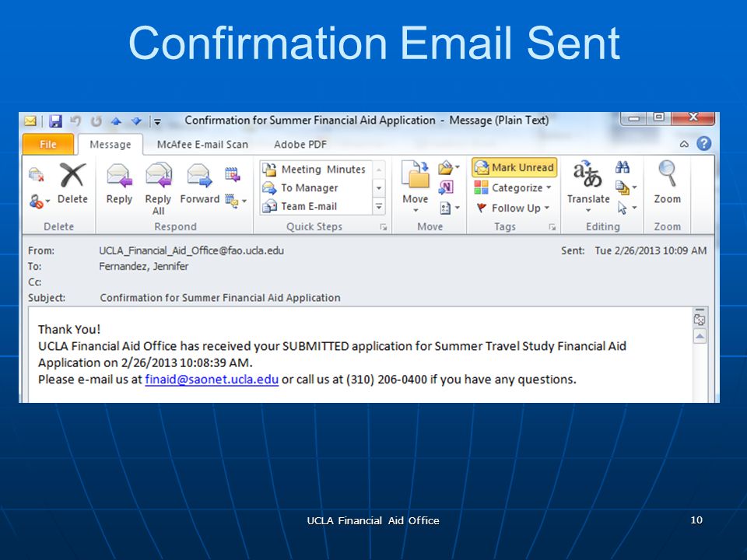Open the Actions dropdown in Move group
The image size is (747, 560).
[449, 208]
